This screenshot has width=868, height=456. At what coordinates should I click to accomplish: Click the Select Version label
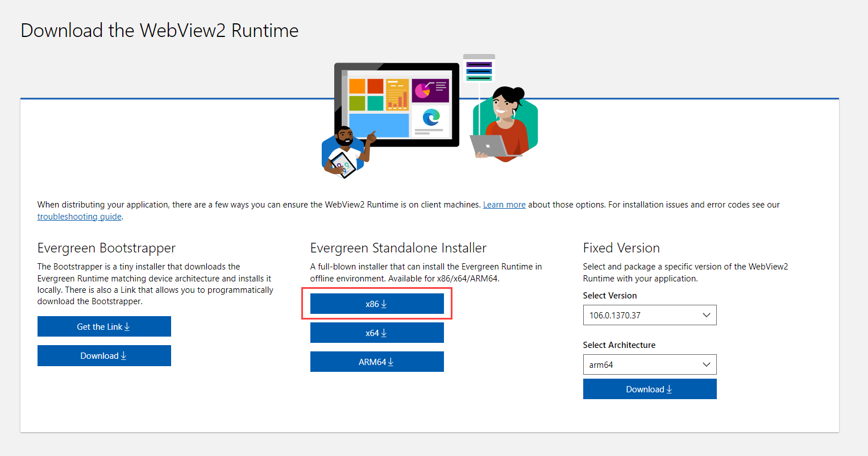point(610,296)
